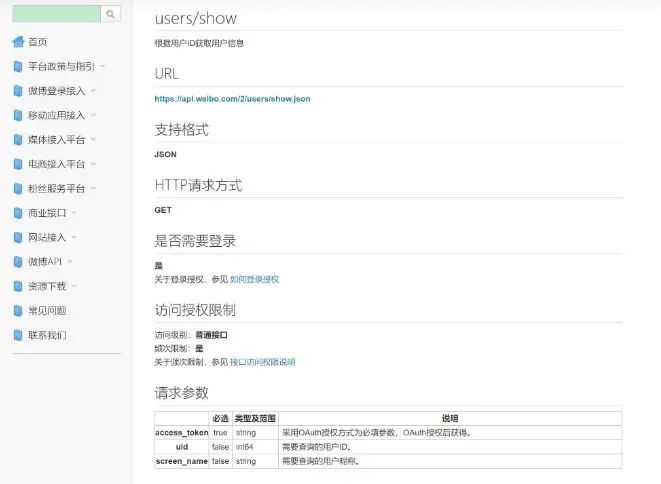Click the book icon beside 常见问题
Image resolution: width=661 pixels, height=484 pixels.
(18, 311)
